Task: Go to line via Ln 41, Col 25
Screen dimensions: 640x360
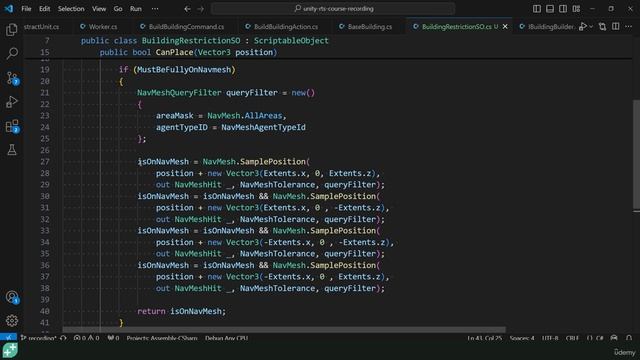Action: pos(484,338)
